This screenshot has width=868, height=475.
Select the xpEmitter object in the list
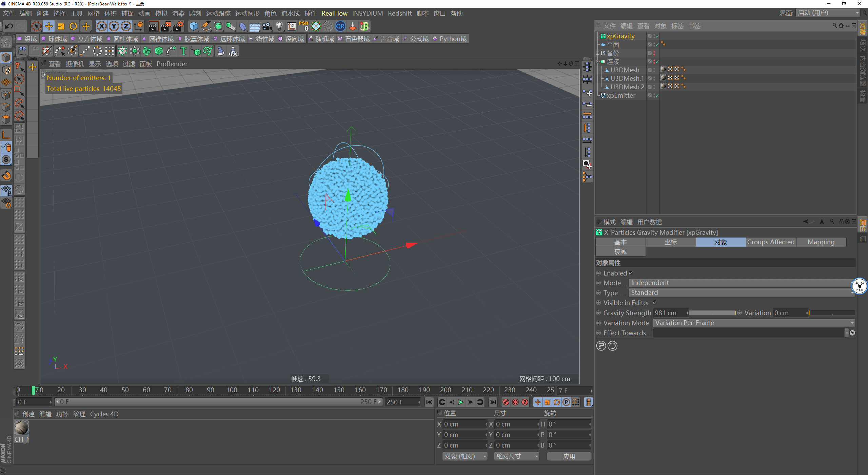pos(620,96)
